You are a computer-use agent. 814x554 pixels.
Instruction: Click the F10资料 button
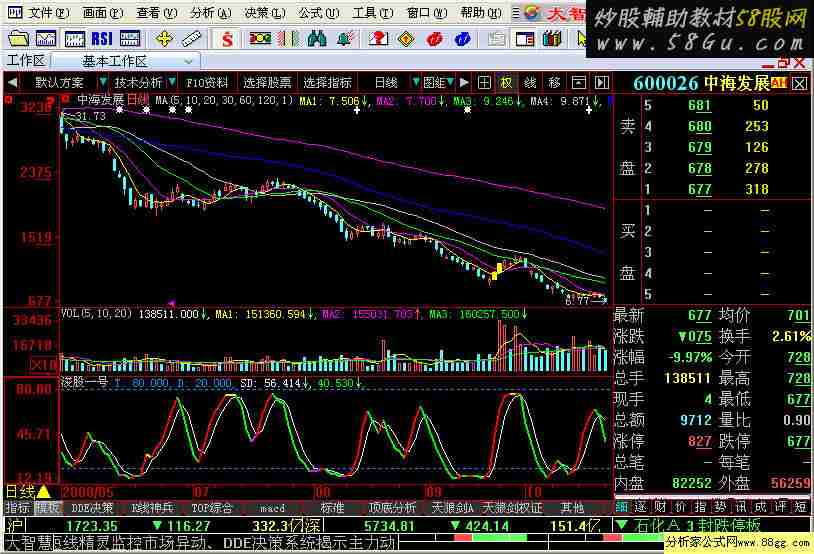207,83
